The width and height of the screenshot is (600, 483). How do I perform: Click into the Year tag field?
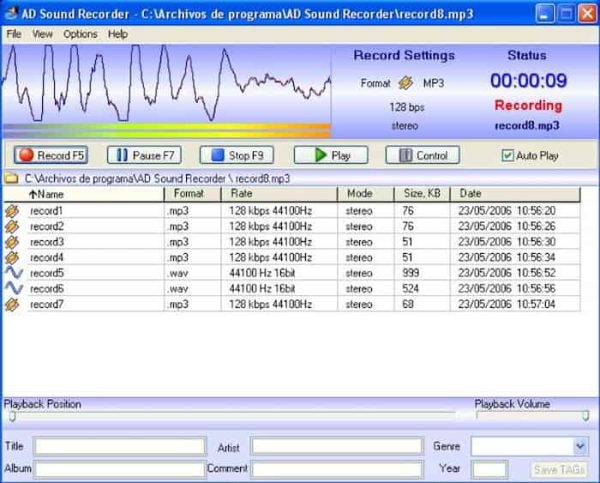489,469
